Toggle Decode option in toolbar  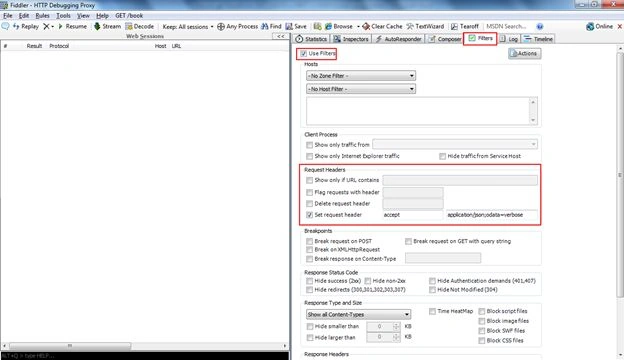pos(140,26)
